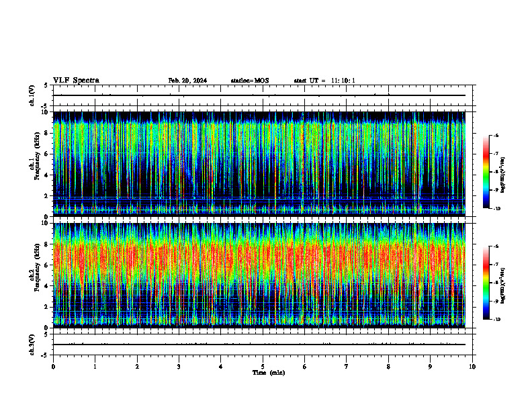
Task: Click the ch.2 color bar "log(PSD)" label
Action: pos(503,285)
